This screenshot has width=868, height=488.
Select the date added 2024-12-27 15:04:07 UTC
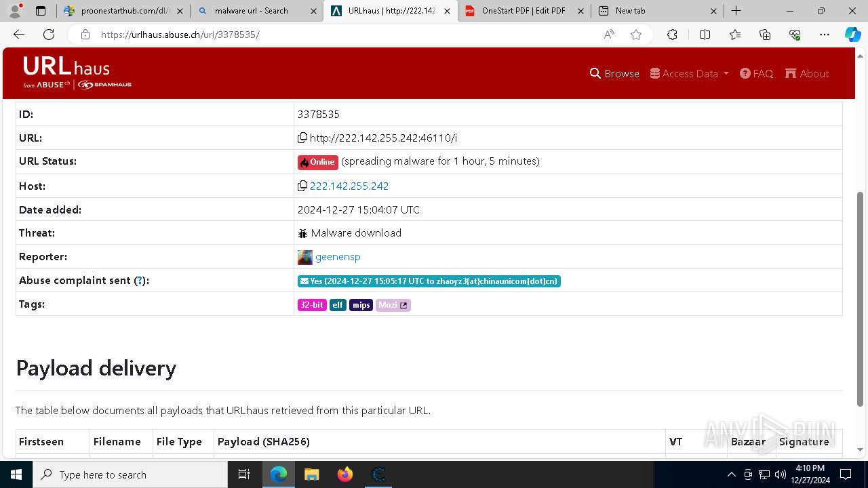coord(359,209)
